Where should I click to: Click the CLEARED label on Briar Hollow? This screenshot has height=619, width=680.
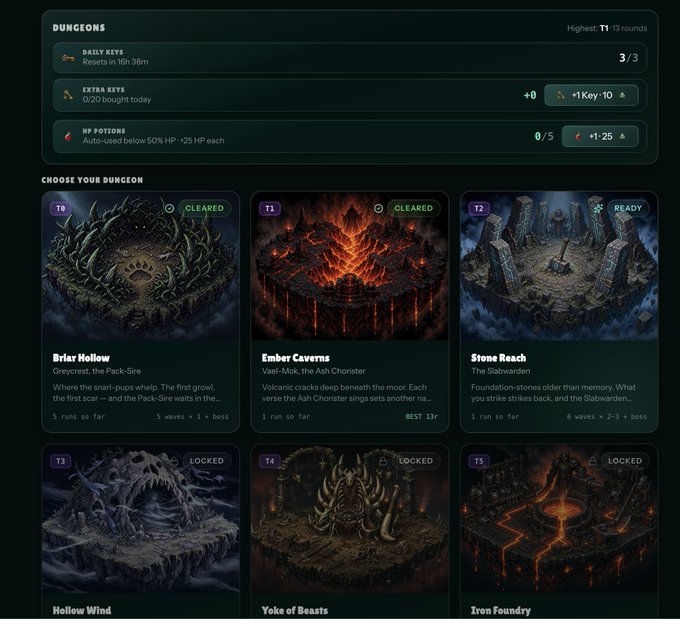[205, 208]
